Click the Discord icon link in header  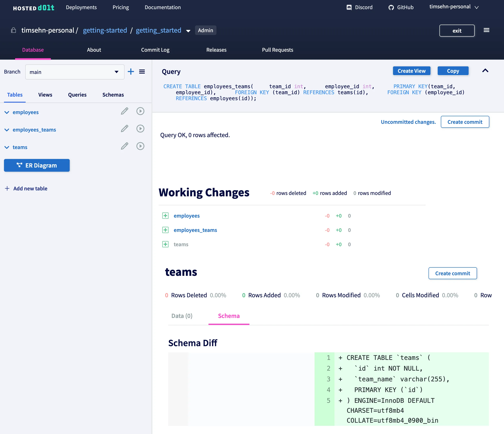[x=349, y=7]
